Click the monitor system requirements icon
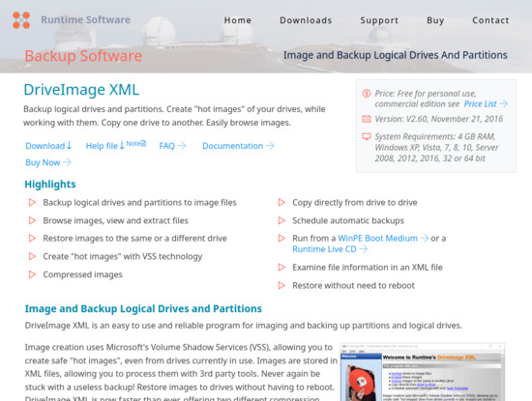Image resolution: width=532 pixels, height=401 pixels. point(367,136)
